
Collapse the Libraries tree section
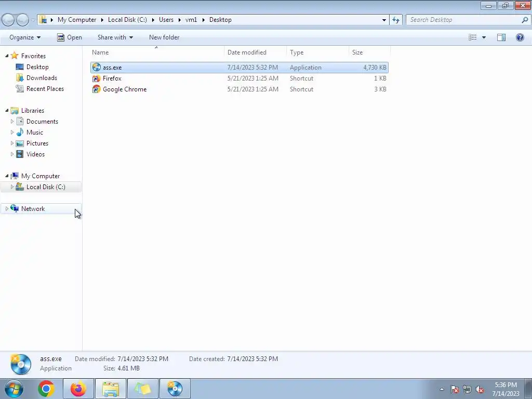pos(7,111)
